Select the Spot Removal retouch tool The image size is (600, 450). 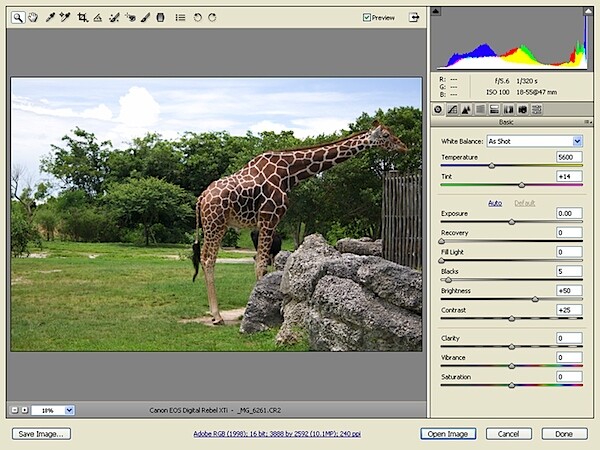click(x=114, y=18)
